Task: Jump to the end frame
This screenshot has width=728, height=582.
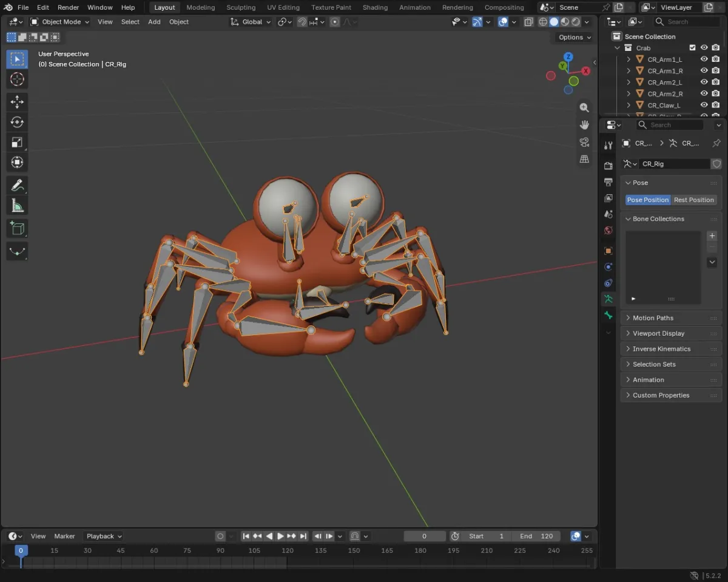Action: coord(303,536)
